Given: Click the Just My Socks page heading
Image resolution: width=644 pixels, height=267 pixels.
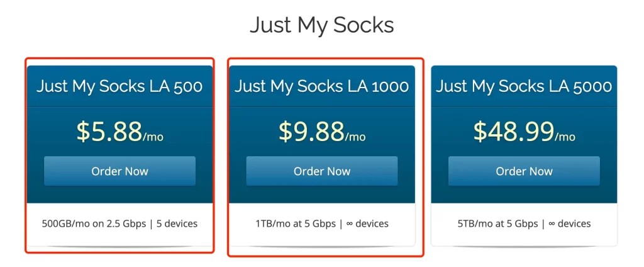Looking at the screenshot, I should pos(322,25).
